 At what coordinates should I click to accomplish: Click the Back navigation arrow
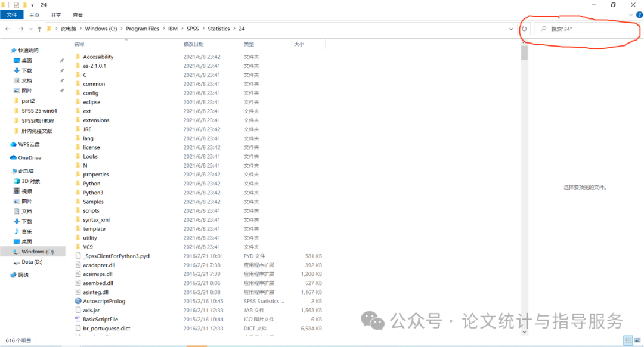coord(8,29)
